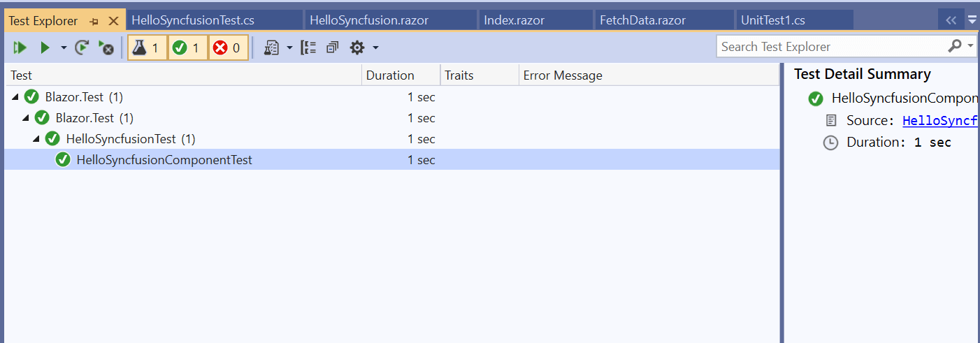Repeat the last test run
Screen dimensions: 980x343
pyautogui.click(x=82, y=48)
